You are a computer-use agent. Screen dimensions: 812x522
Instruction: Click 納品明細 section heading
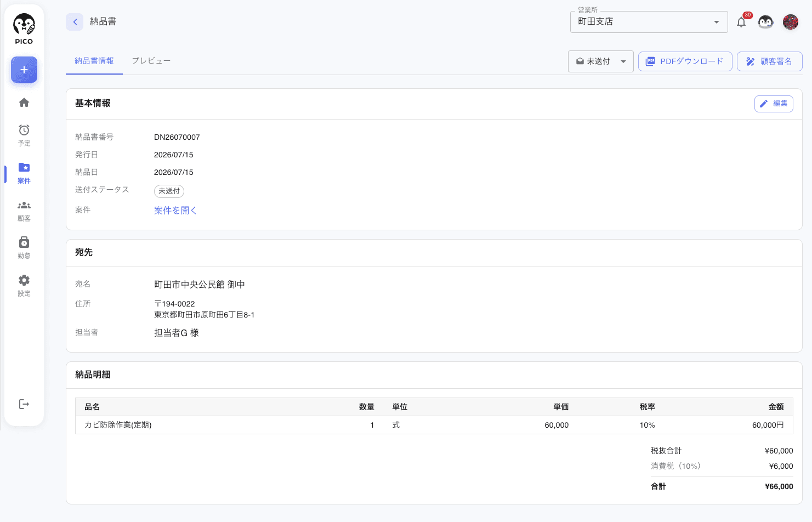tap(93, 375)
